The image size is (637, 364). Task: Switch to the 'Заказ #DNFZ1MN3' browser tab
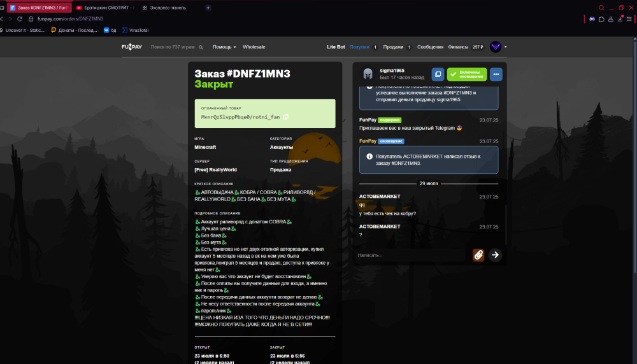(39, 8)
